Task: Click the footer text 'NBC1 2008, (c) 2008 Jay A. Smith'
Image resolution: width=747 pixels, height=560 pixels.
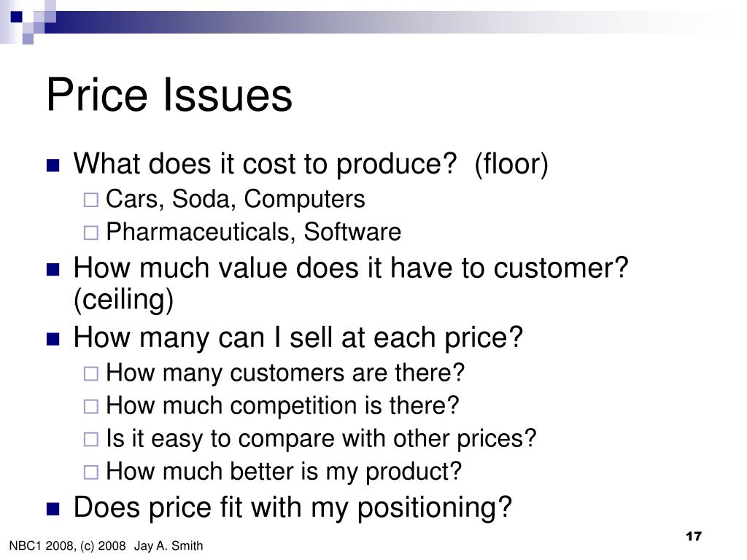Action: [106, 545]
